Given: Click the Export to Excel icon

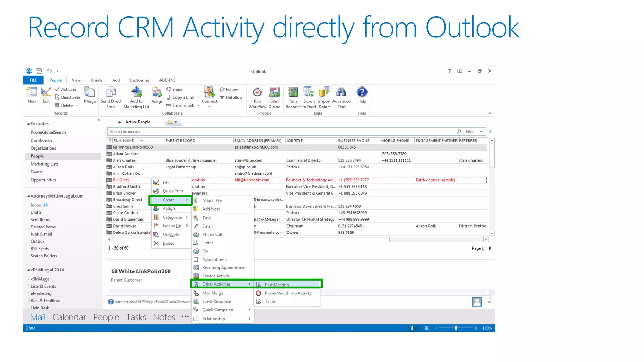Looking at the screenshot, I should tap(309, 92).
